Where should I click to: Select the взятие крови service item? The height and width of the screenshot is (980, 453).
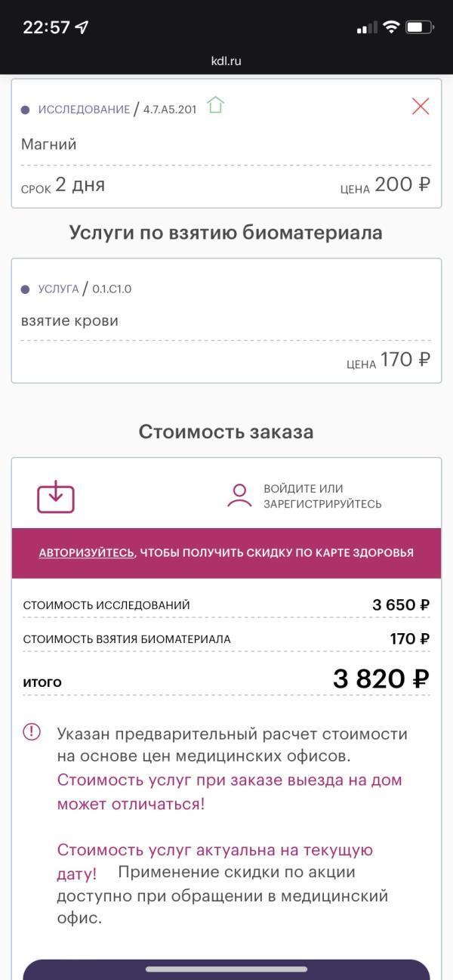(69, 321)
